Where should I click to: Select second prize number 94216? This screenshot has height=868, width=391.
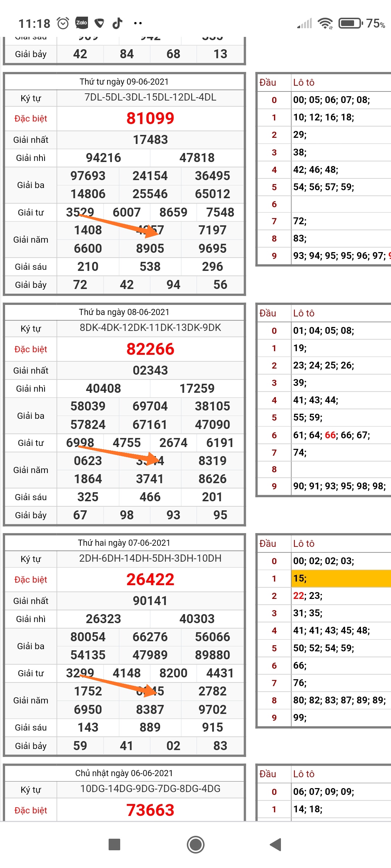pos(104,158)
